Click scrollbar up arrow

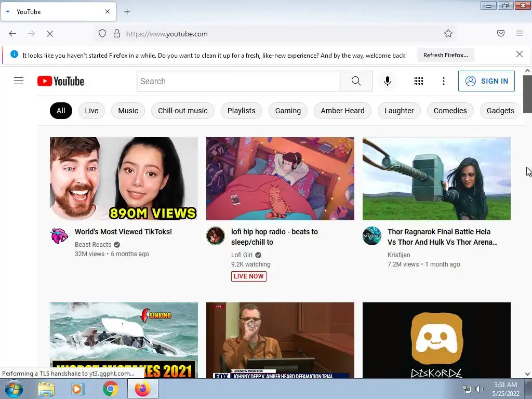527,71
